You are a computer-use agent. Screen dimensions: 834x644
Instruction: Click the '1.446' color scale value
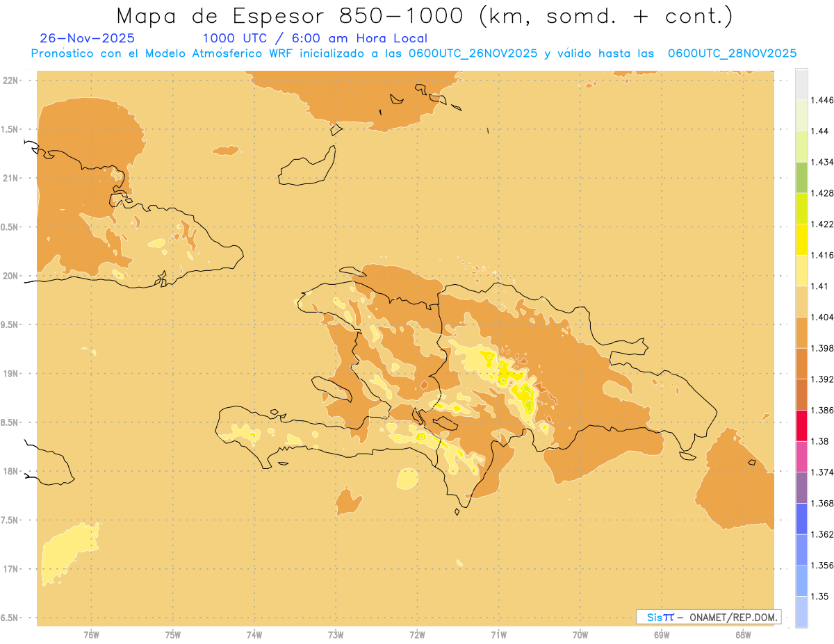823,100
